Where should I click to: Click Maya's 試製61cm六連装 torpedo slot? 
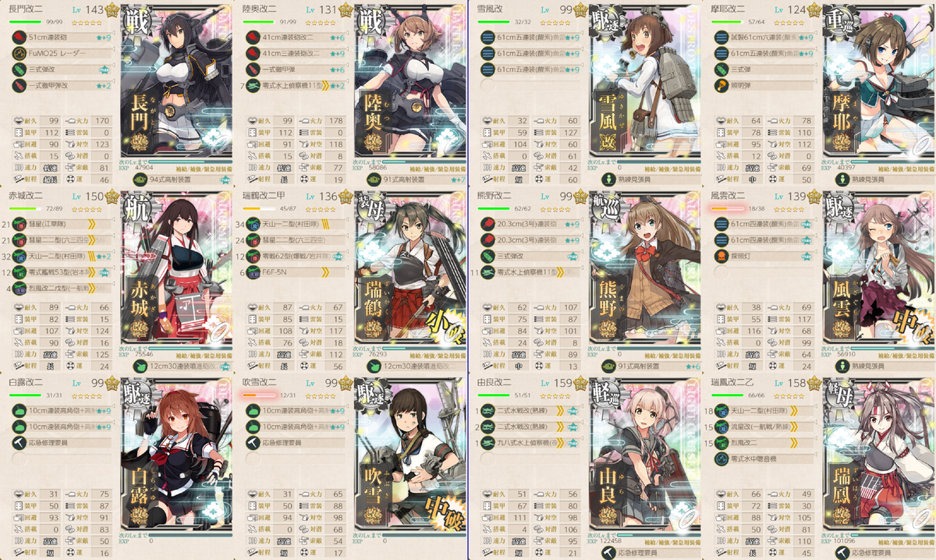point(766,37)
